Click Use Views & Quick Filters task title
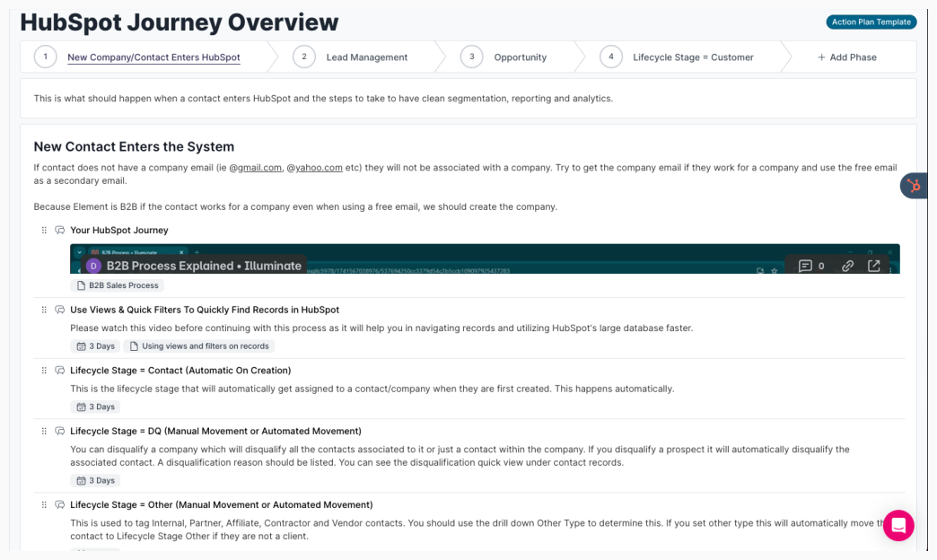This screenshot has width=937, height=560. point(205,310)
